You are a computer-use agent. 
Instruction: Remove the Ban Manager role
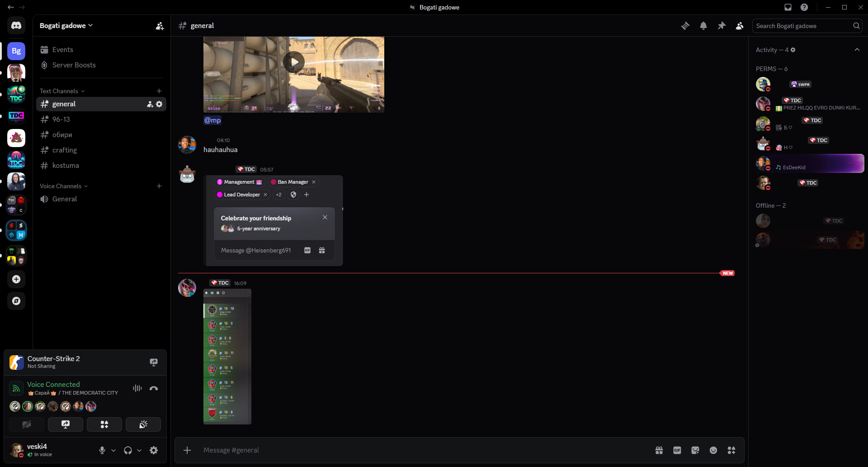(314, 182)
